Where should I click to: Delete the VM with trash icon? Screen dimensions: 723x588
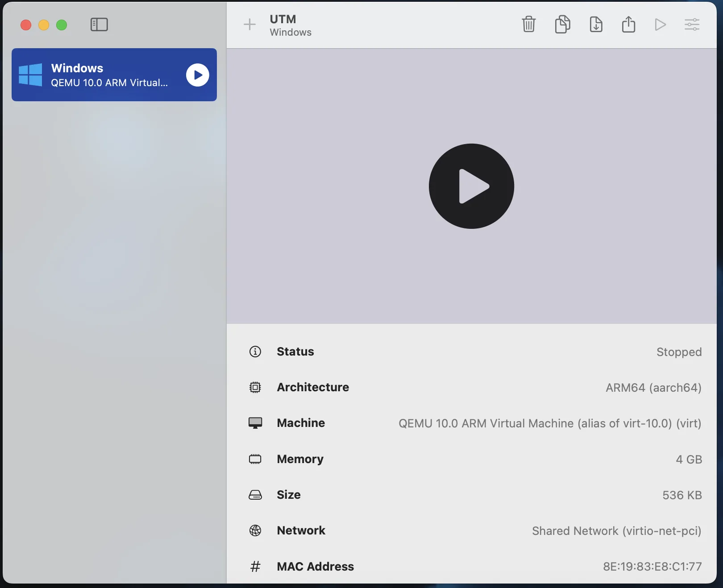tap(528, 25)
